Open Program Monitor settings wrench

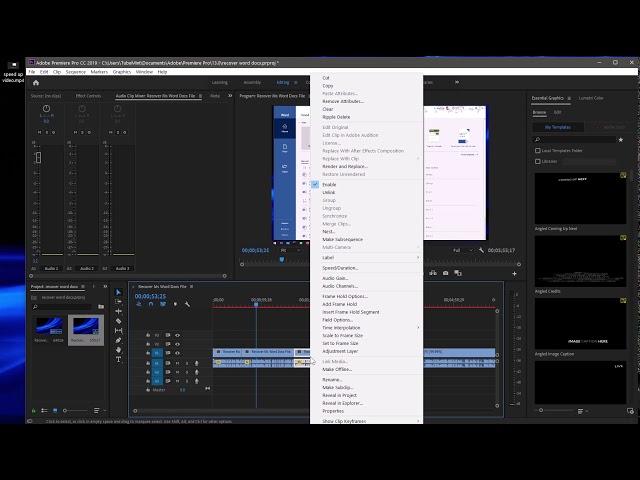[481, 250]
